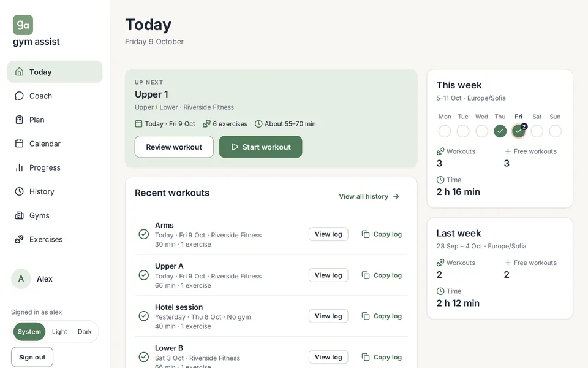Click the Alex profile avatar
The width and height of the screenshot is (588, 368).
point(21,278)
